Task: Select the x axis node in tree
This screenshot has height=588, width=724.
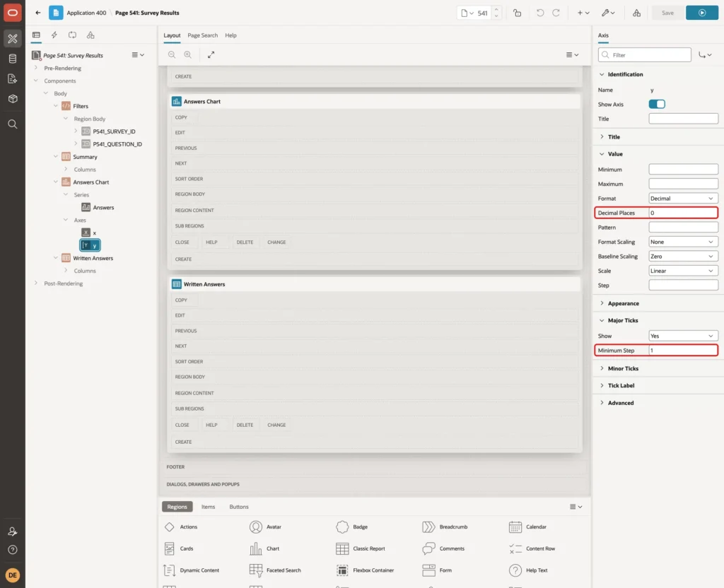Action: [x=89, y=233]
